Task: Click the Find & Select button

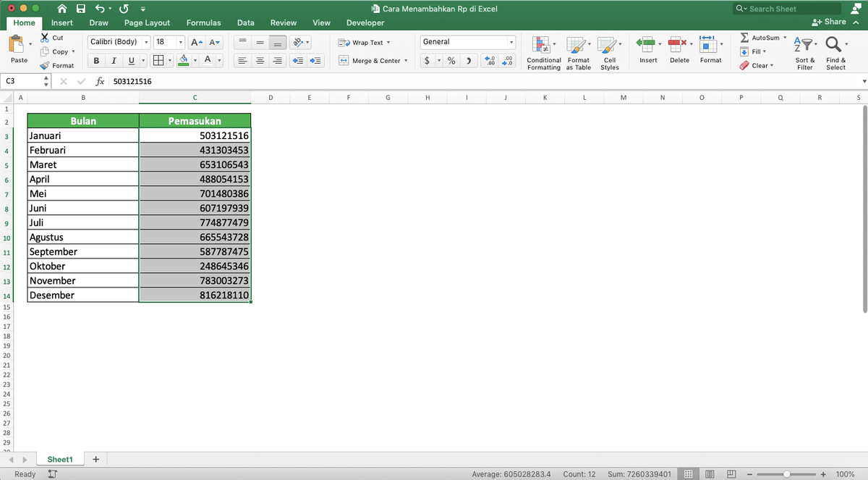Action: (x=835, y=53)
